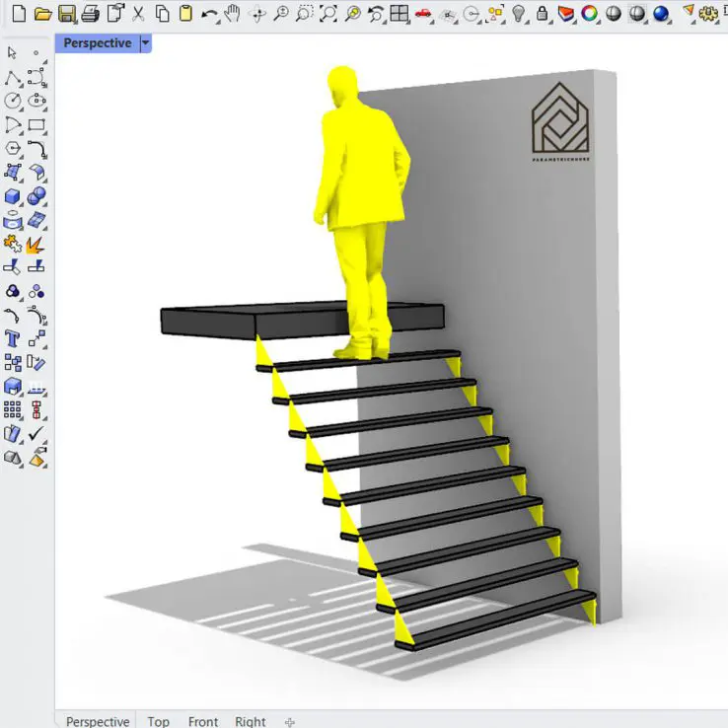Switch to the Top viewport tab
This screenshot has height=728, width=728.
[158, 721]
